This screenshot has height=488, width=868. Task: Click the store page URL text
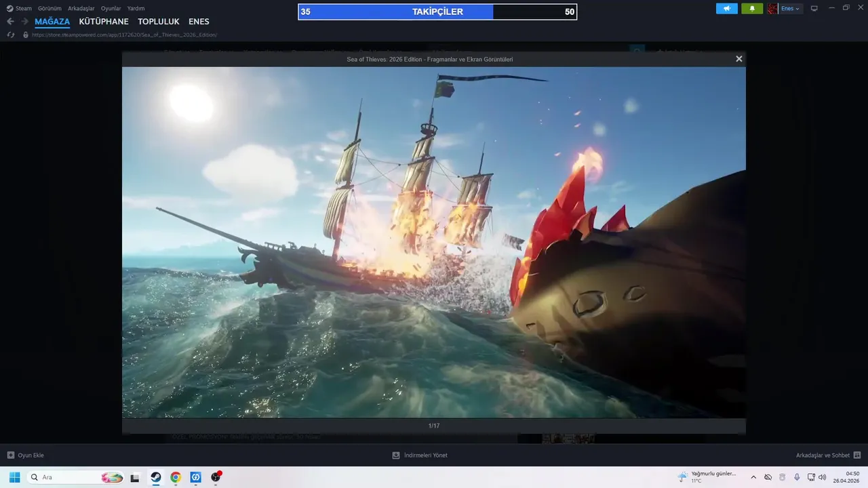point(125,35)
